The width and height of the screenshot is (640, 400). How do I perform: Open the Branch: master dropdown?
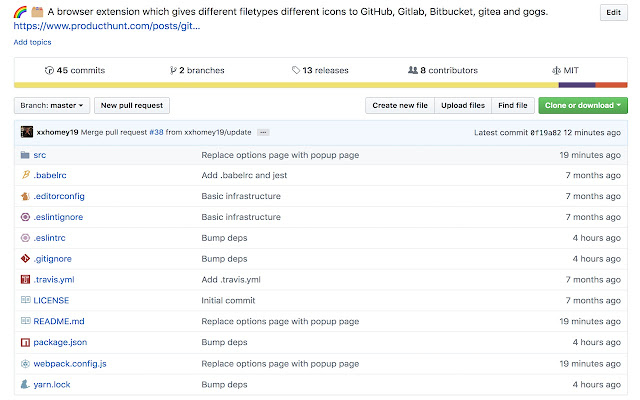[x=53, y=105]
